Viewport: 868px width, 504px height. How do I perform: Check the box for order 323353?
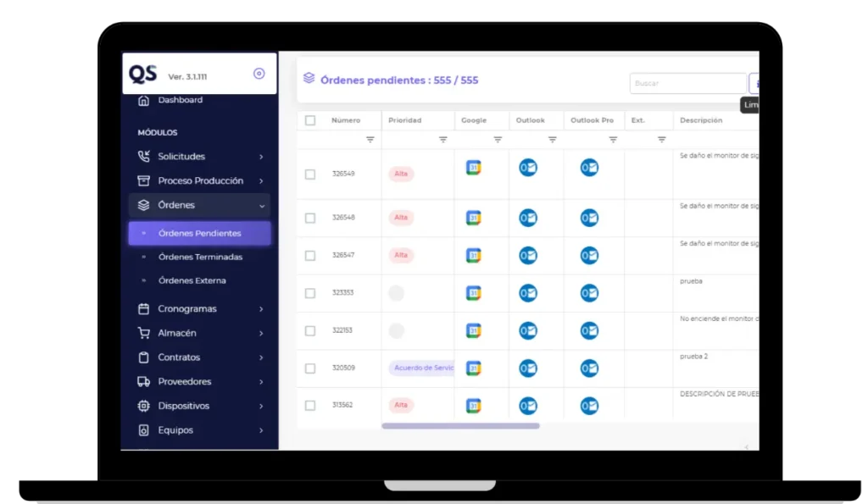point(310,293)
